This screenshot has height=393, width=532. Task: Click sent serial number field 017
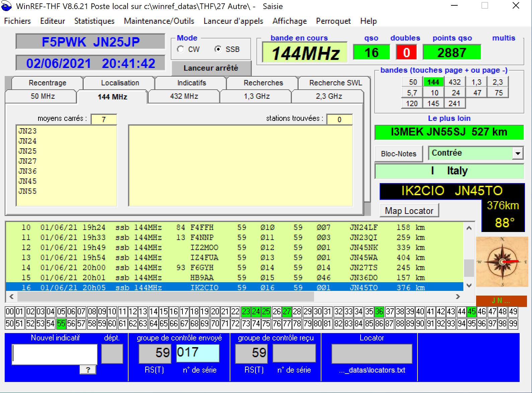(x=198, y=353)
